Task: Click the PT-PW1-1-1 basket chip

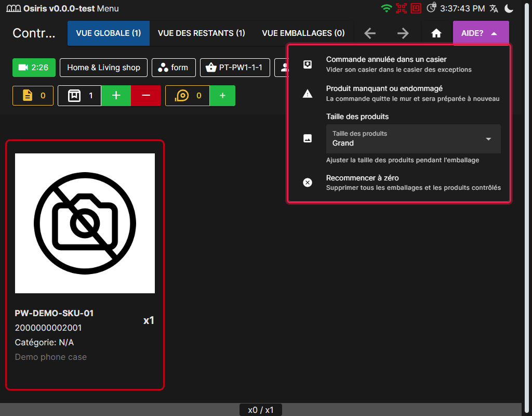Action: (235, 68)
